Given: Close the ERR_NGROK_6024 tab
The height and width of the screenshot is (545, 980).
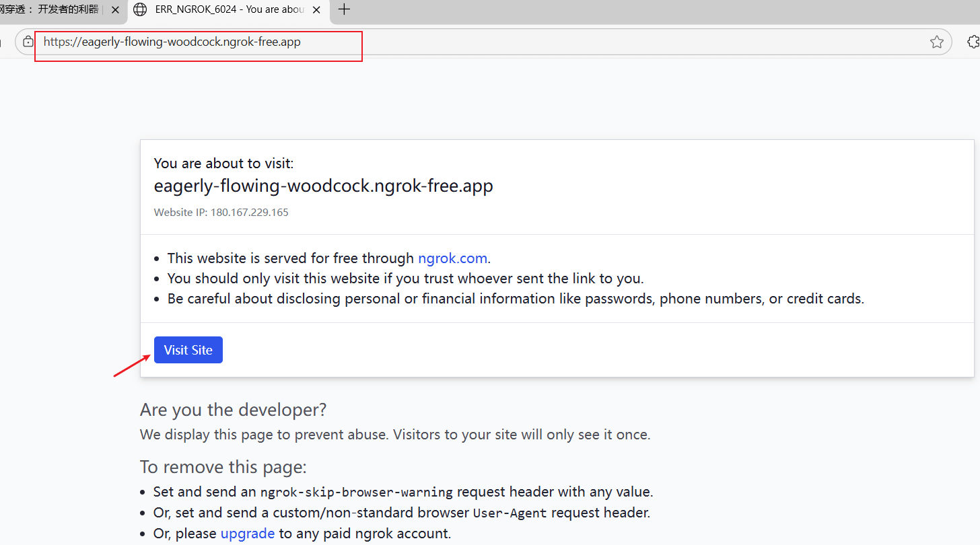Looking at the screenshot, I should [x=316, y=10].
